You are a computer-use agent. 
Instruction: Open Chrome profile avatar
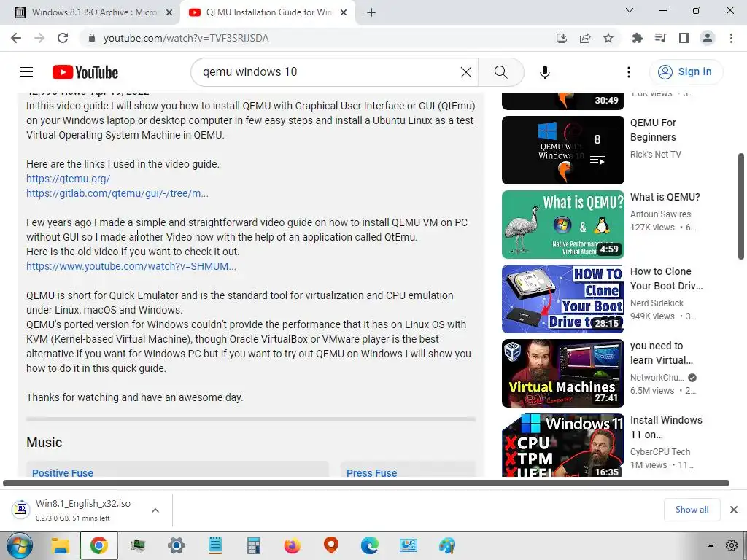(x=708, y=38)
